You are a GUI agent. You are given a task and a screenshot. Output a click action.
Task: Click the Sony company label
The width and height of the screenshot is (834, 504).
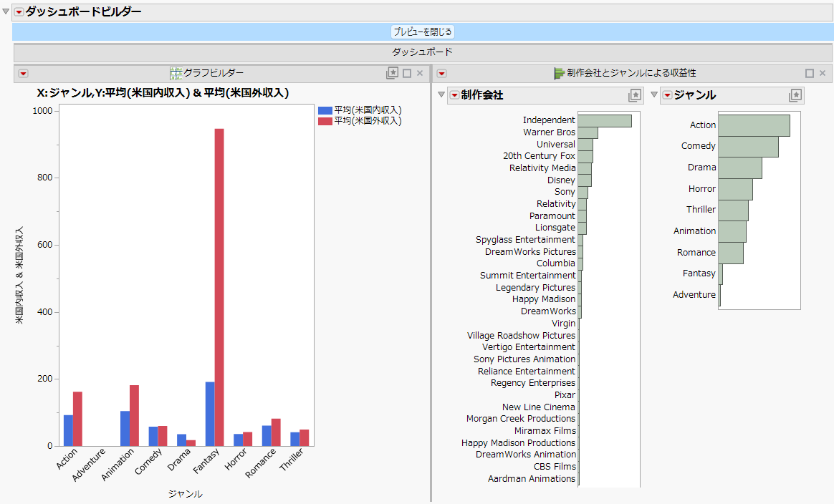565,192
